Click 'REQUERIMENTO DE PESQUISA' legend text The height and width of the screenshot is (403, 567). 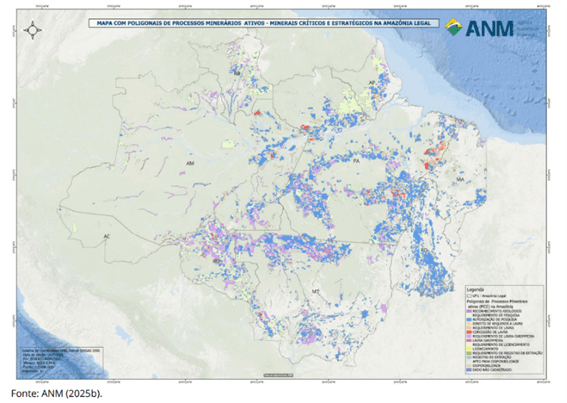coord(496,315)
